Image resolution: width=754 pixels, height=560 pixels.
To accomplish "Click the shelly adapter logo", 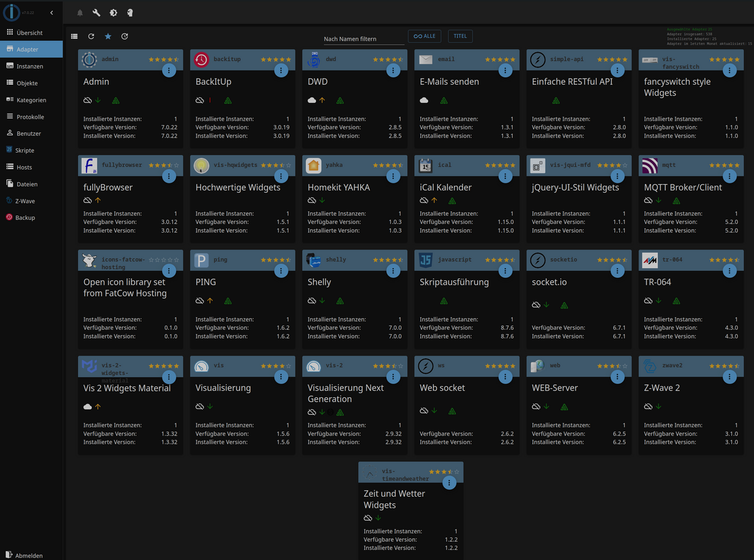I will coord(314,260).
